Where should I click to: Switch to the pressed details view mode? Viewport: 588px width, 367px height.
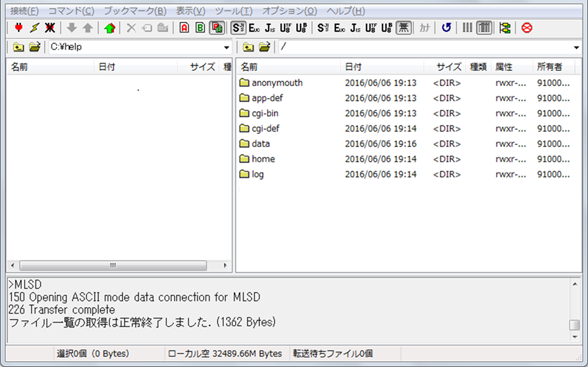point(484,28)
